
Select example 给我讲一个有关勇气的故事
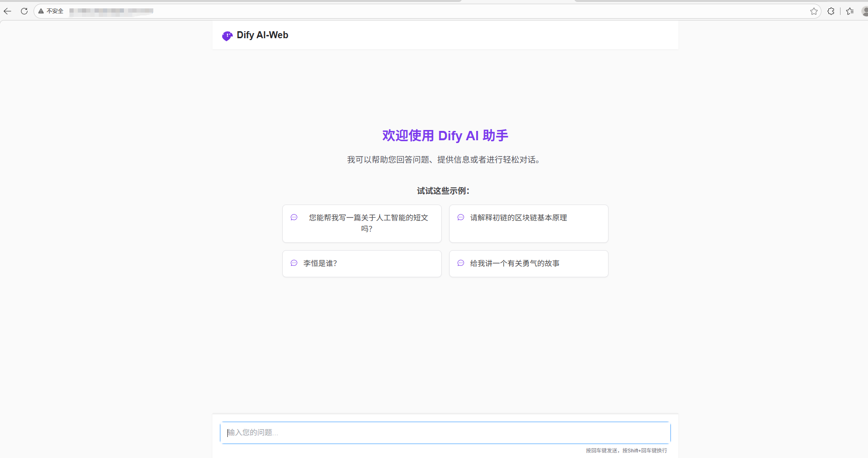pos(529,264)
